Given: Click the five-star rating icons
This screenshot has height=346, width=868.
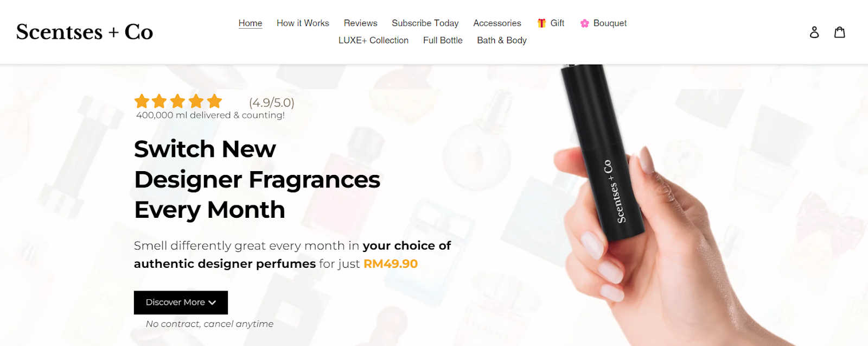Looking at the screenshot, I should point(178,101).
